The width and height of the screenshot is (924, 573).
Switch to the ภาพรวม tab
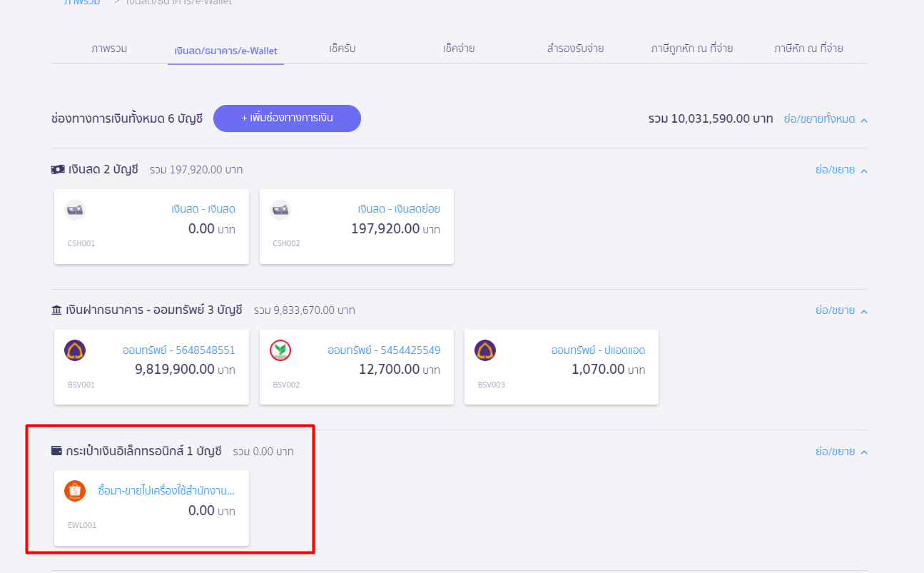tap(109, 49)
